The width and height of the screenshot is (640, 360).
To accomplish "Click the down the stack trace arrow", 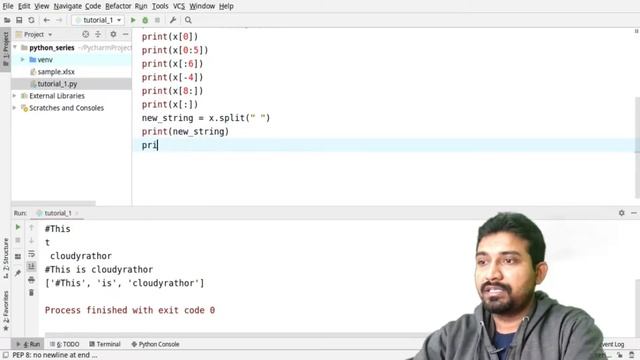I will [x=31, y=240].
